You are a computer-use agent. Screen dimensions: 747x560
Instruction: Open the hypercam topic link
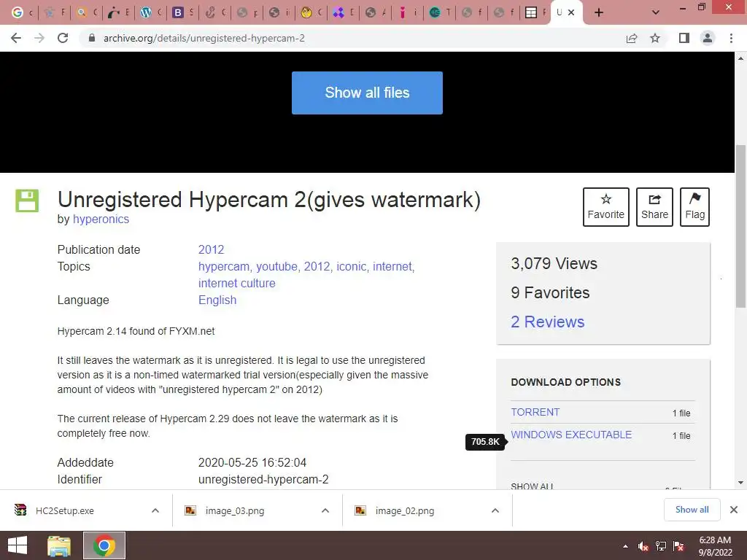pos(224,266)
